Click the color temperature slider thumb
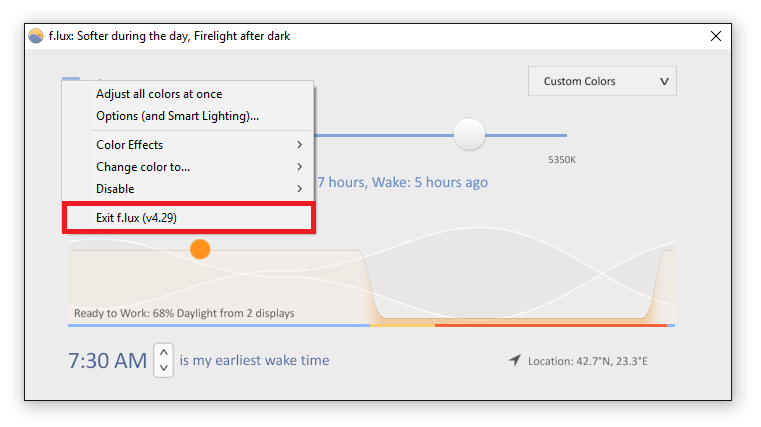 click(x=469, y=134)
